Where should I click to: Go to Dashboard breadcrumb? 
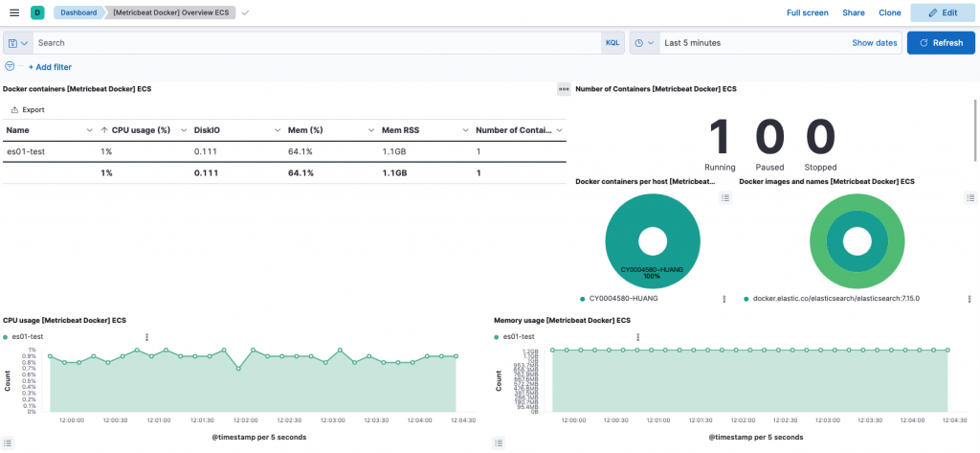(78, 12)
